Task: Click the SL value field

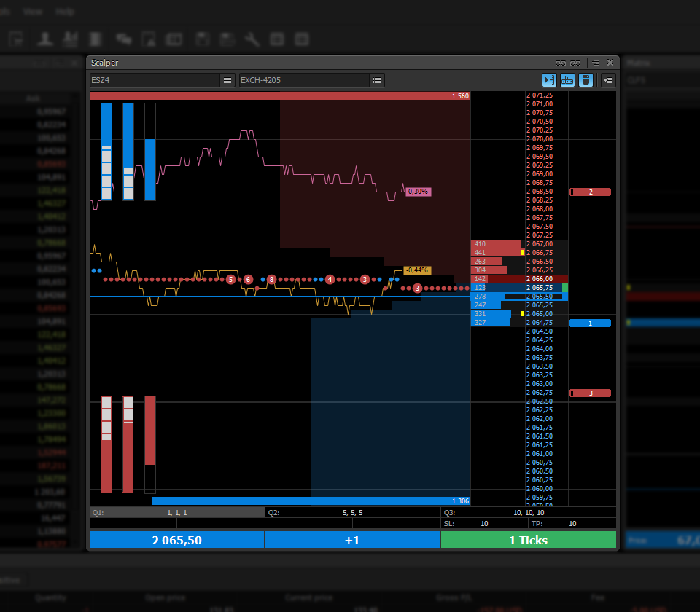Action: tap(484, 524)
